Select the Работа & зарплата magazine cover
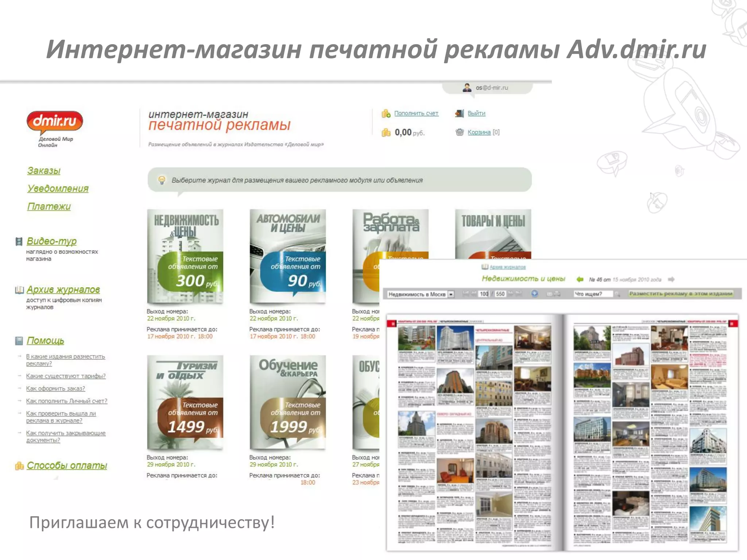 (390, 234)
